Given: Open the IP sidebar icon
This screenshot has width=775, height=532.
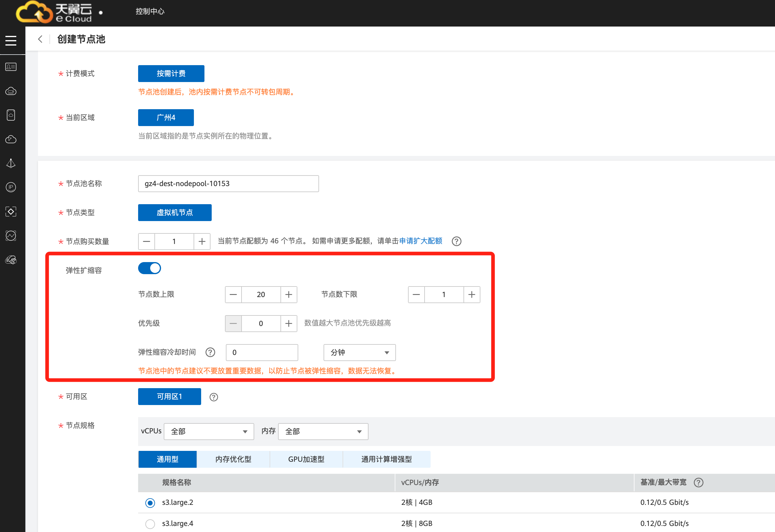Looking at the screenshot, I should (11, 187).
